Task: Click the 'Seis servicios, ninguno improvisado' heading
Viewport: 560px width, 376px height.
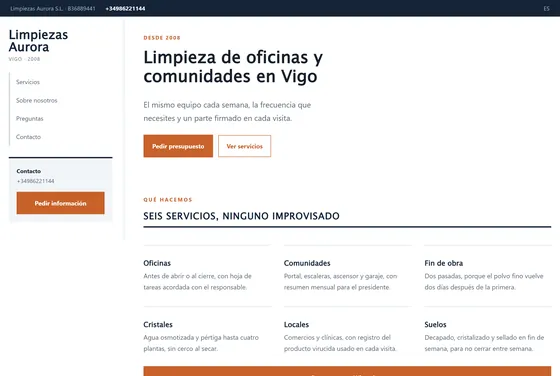Action: coord(241,216)
